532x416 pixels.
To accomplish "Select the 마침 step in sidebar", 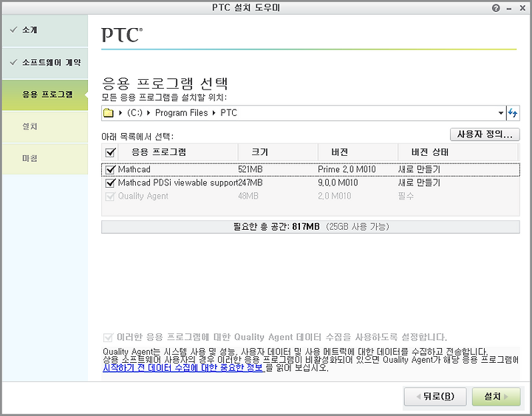I will click(45, 159).
